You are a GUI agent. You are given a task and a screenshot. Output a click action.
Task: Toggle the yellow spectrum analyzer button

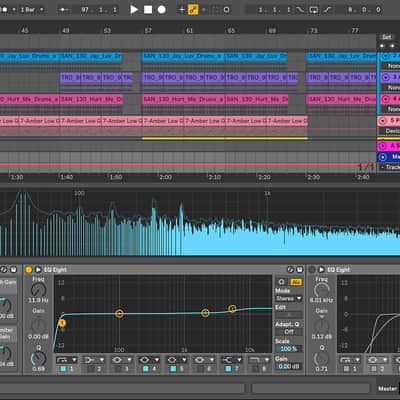click(296, 282)
